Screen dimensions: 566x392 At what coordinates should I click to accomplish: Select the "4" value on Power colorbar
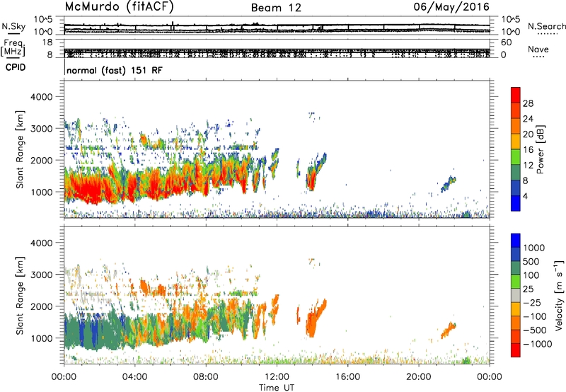pyautogui.click(x=525, y=196)
